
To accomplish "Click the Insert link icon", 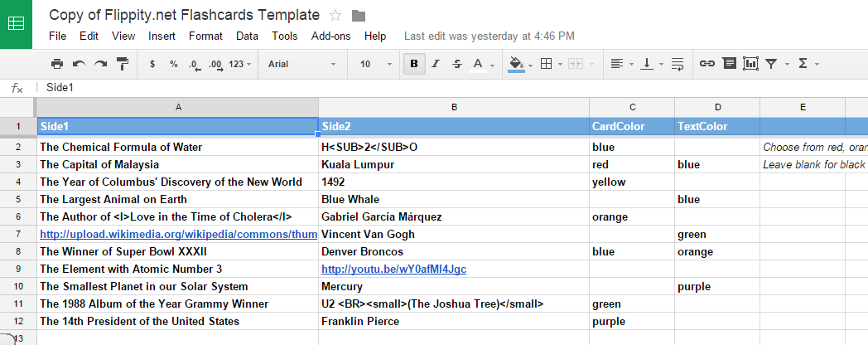I will 706,64.
